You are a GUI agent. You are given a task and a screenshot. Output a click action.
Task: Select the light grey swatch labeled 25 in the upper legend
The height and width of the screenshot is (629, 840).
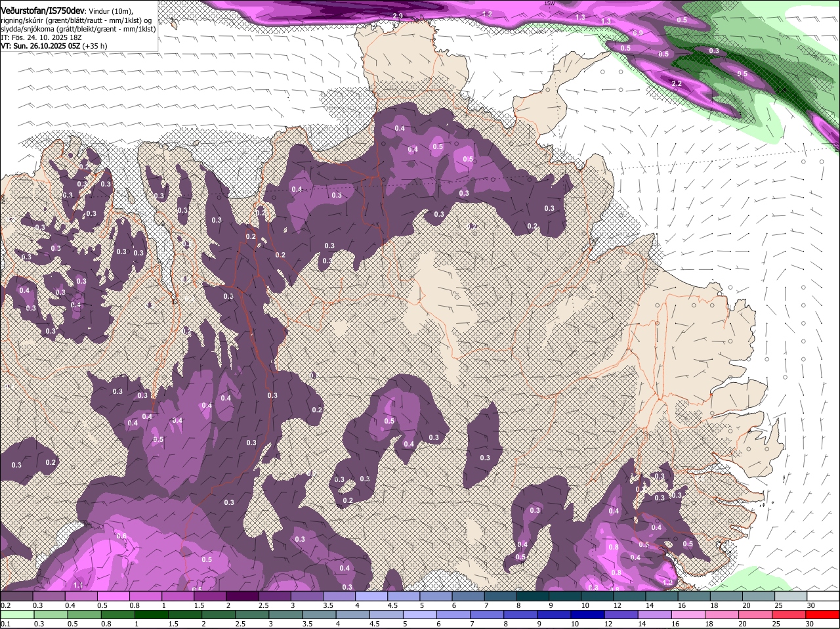(791, 596)
